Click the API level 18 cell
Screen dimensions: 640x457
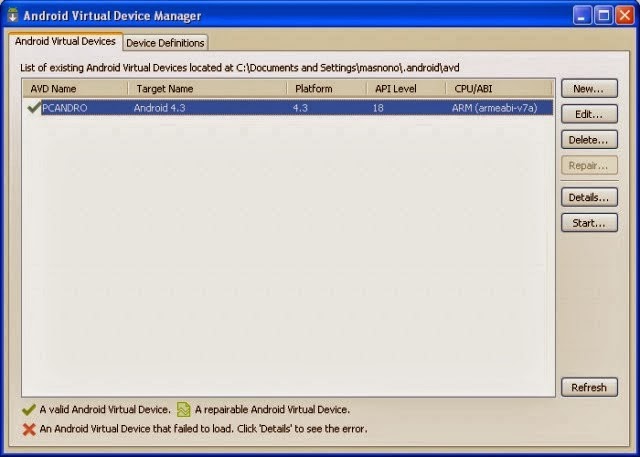(378, 108)
